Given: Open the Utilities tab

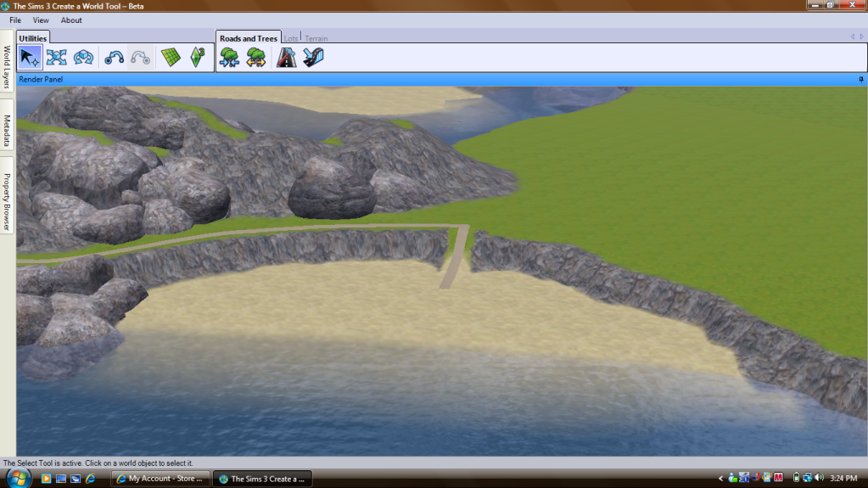Looking at the screenshot, I should [x=32, y=38].
